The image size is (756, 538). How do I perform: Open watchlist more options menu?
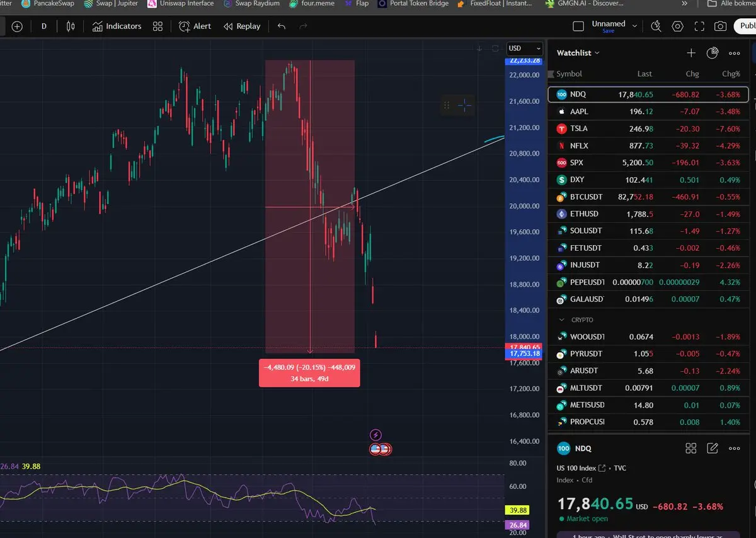[734, 53]
